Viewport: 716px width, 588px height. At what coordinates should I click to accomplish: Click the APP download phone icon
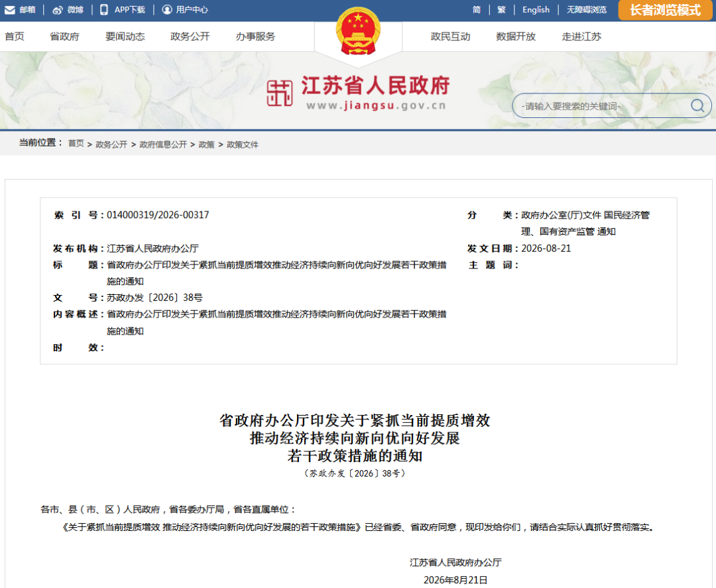click(x=104, y=9)
